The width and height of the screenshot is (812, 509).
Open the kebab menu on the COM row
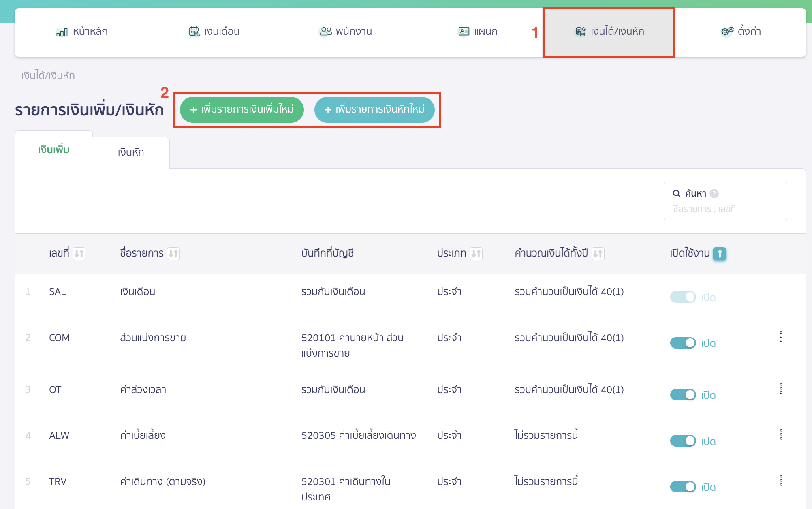tap(781, 337)
